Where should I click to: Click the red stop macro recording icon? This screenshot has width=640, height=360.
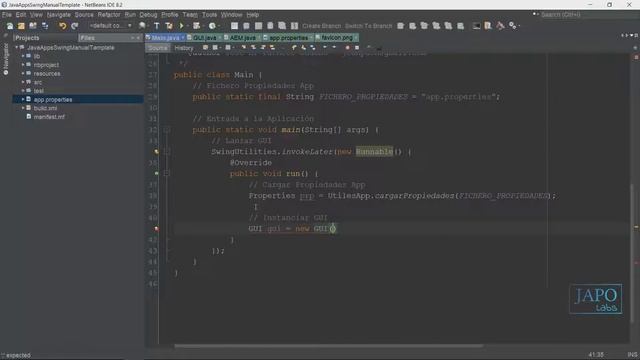[x=347, y=48]
